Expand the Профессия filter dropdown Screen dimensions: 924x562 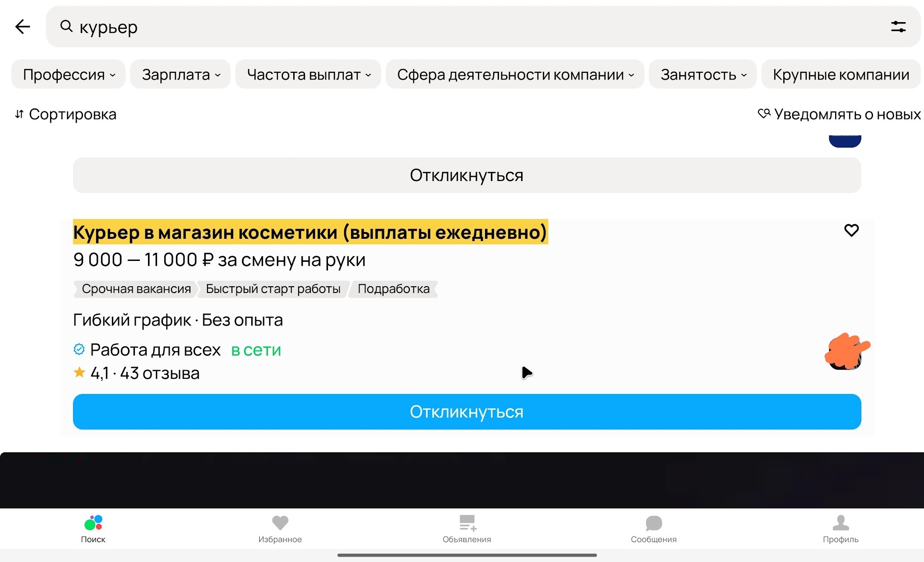pyautogui.click(x=68, y=74)
